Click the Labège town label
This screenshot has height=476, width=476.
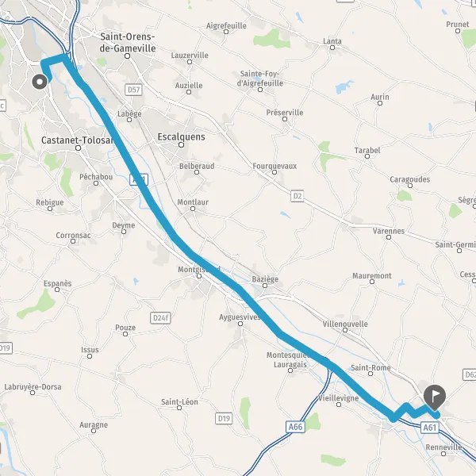click(x=129, y=113)
